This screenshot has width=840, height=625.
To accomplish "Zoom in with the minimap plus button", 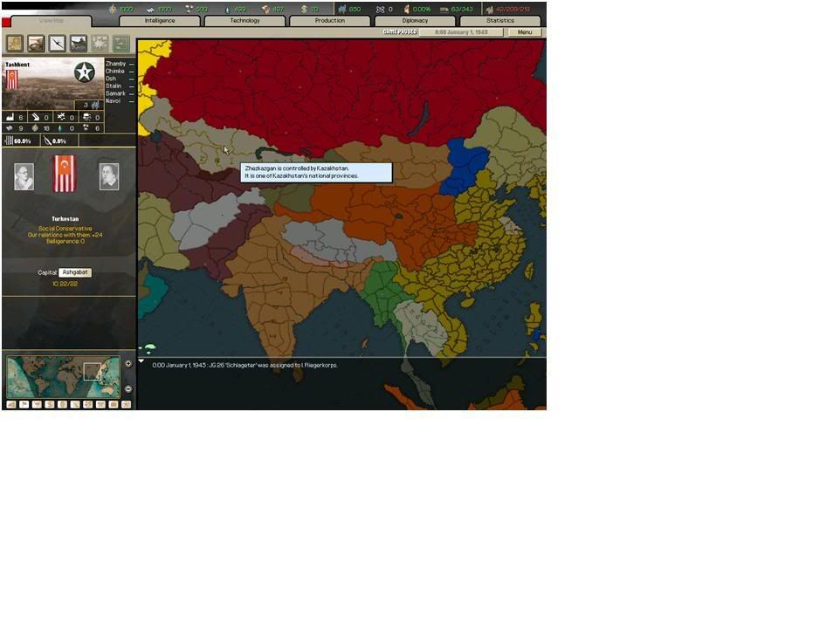I will pos(128,364).
